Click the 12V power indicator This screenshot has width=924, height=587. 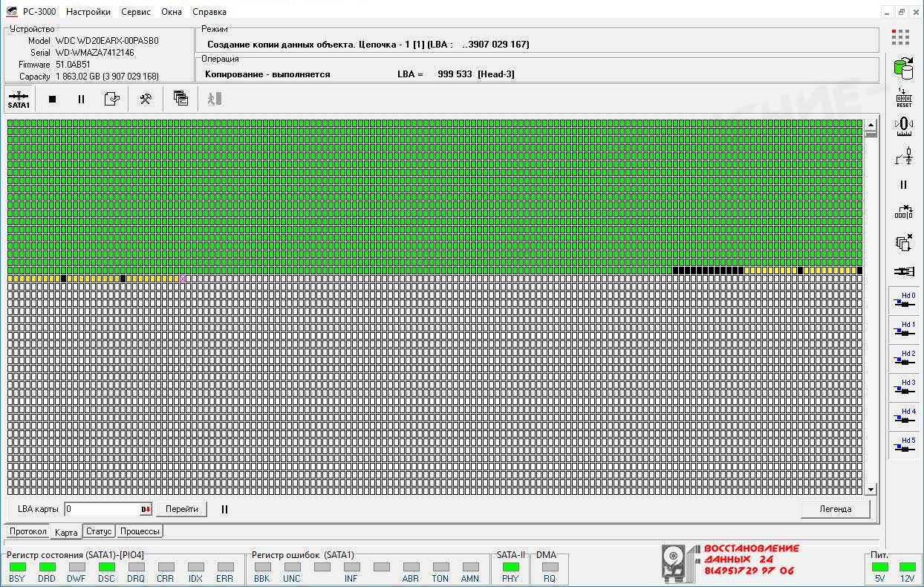tap(907, 567)
